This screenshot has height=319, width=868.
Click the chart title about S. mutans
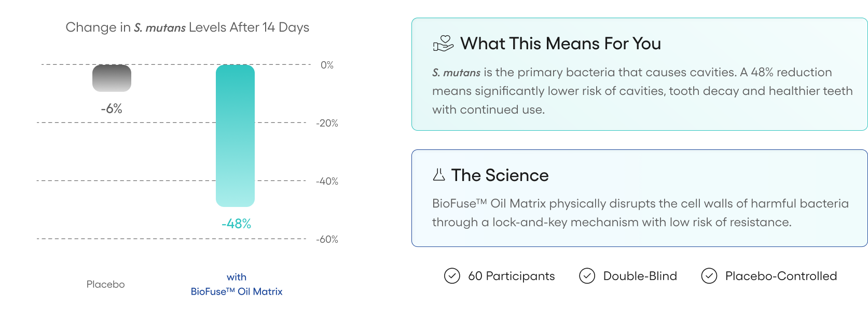(187, 27)
